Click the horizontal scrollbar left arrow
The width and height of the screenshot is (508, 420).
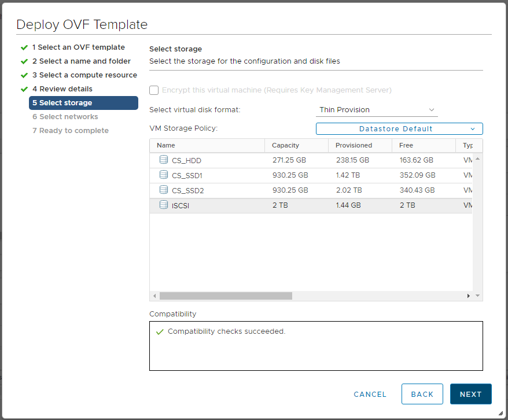[x=154, y=296]
